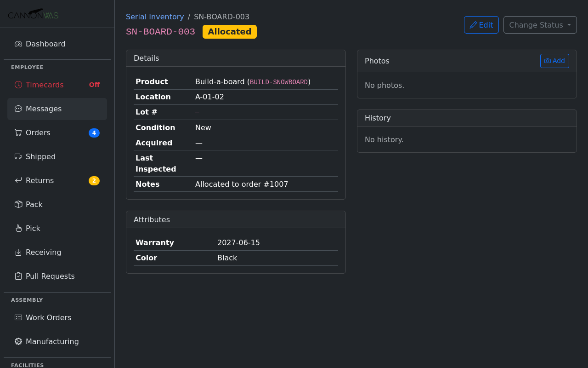Click the Timecards clock icon
588x368 pixels.
[18, 85]
